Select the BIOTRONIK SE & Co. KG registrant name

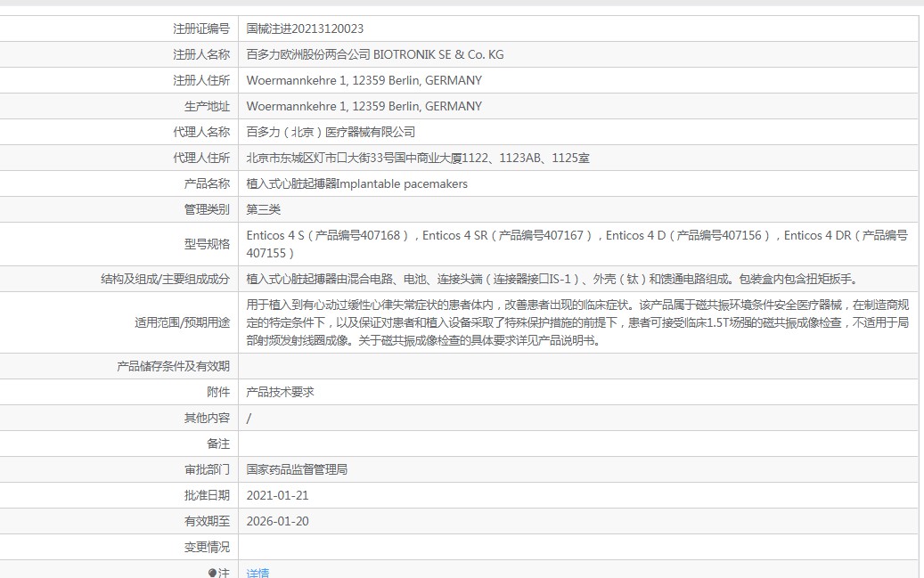[438, 55]
